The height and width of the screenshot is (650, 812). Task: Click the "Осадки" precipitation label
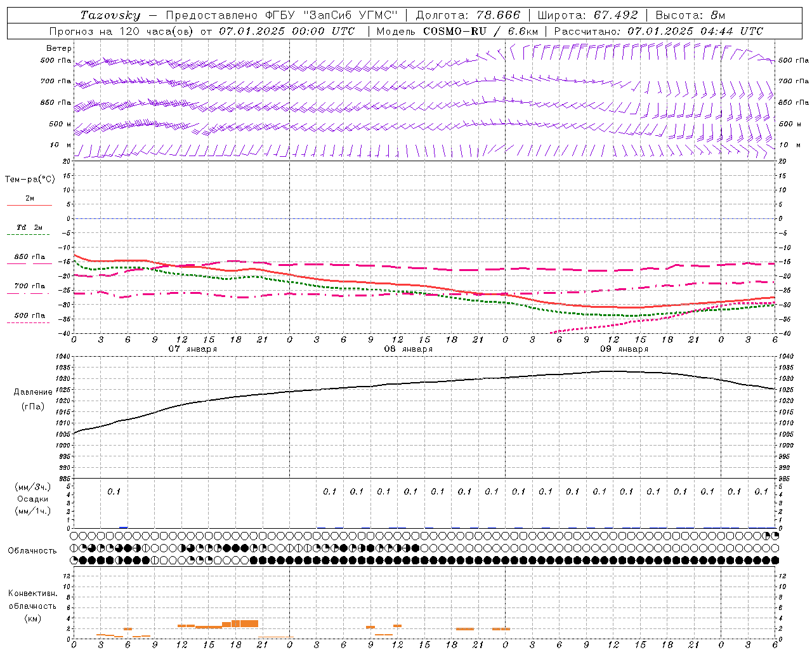33,499
